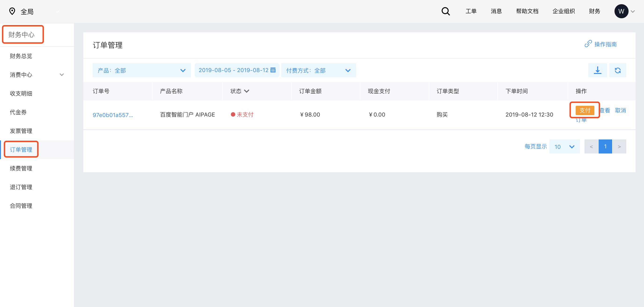Open 财务 in top navigation
The height and width of the screenshot is (307, 644).
point(594,11)
